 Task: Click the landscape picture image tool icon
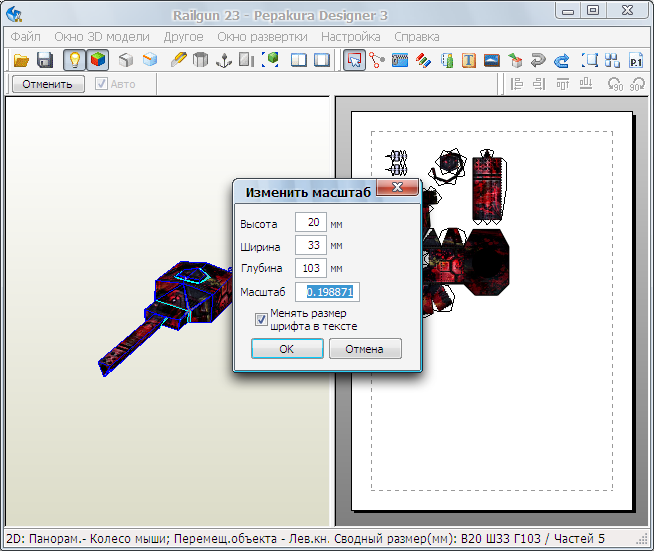492,60
